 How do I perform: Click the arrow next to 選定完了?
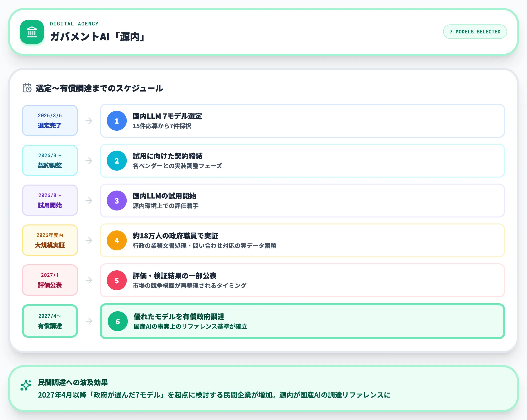pyautogui.click(x=89, y=121)
